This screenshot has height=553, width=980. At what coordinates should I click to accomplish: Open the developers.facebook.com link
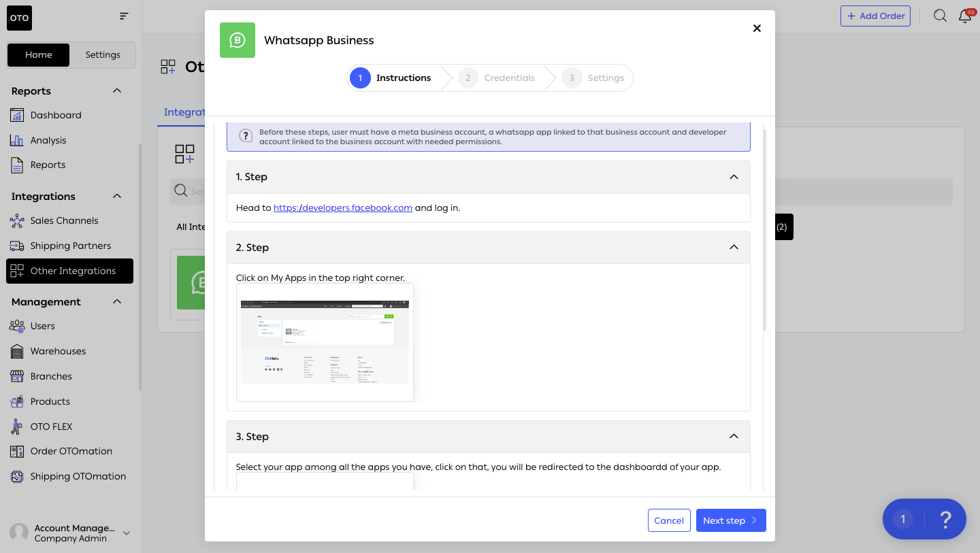[343, 208]
